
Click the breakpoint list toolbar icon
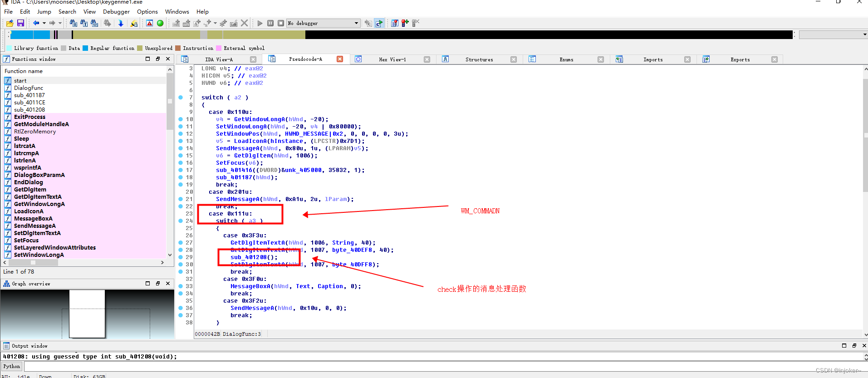[x=395, y=23]
